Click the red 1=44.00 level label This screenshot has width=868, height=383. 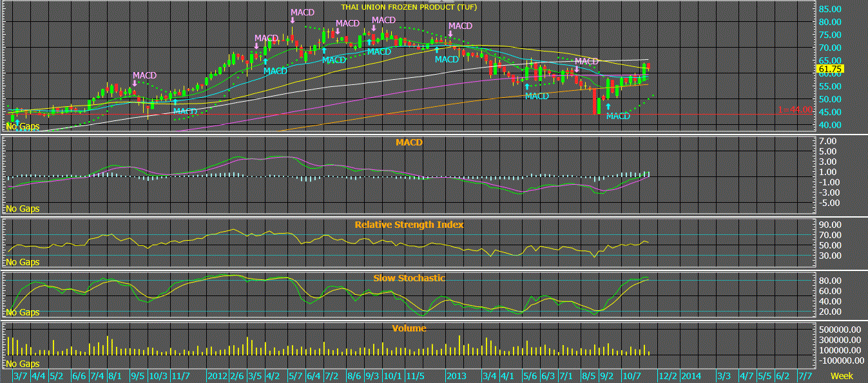[x=795, y=110]
